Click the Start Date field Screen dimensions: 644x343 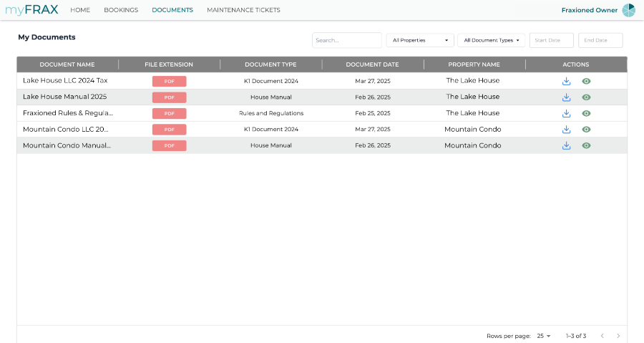(552, 40)
